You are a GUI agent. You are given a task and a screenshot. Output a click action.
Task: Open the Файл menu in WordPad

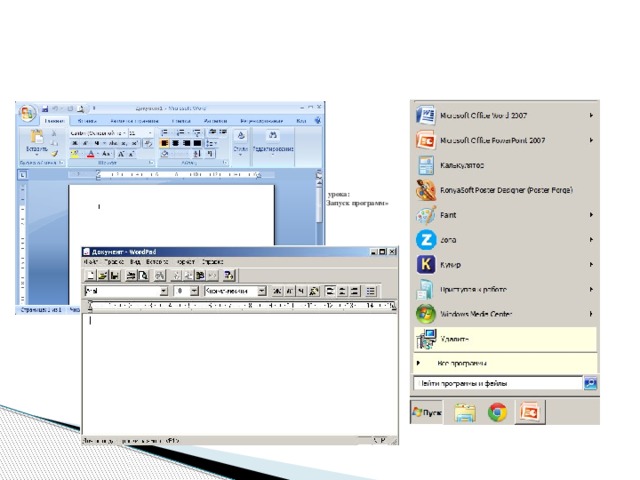pos(91,262)
